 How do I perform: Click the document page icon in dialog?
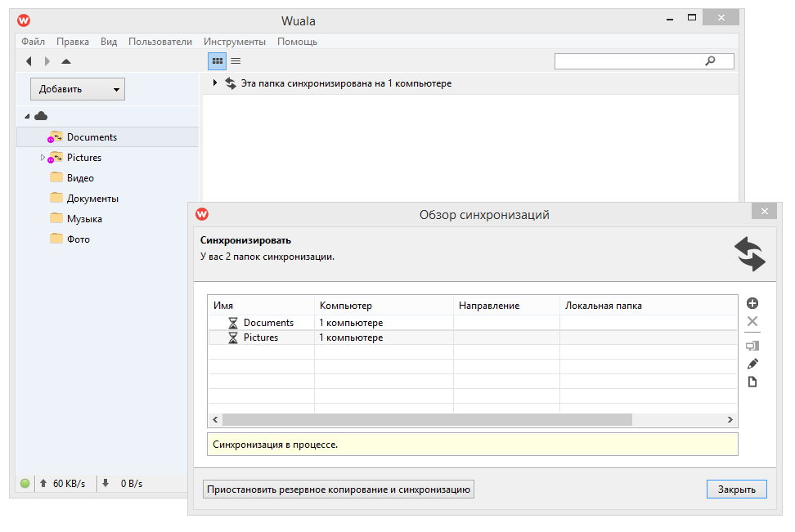click(x=752, y=382)
